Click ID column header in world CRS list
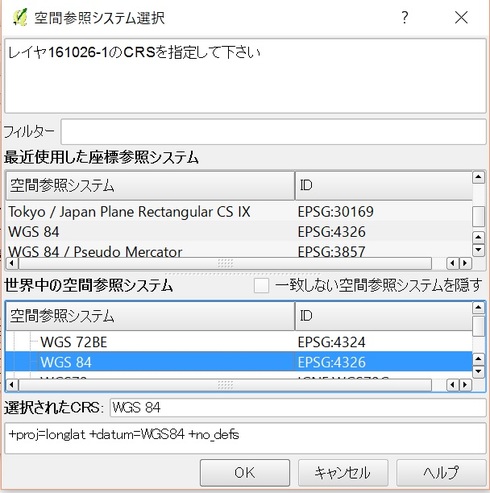Viewport: 490px width, 493px height. point(383,316)
